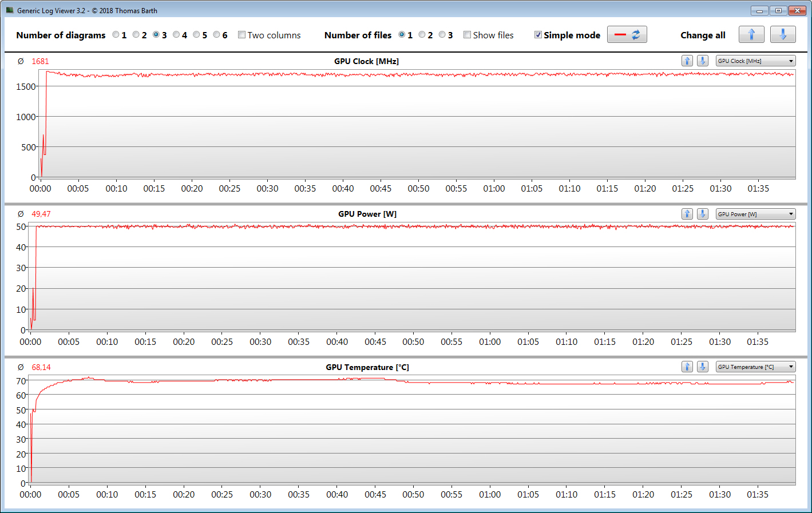The height and width of the screenshot is (513, 812).
Task: Click down arrow beside GPU Power dropdown
Action: click(703, 214)
